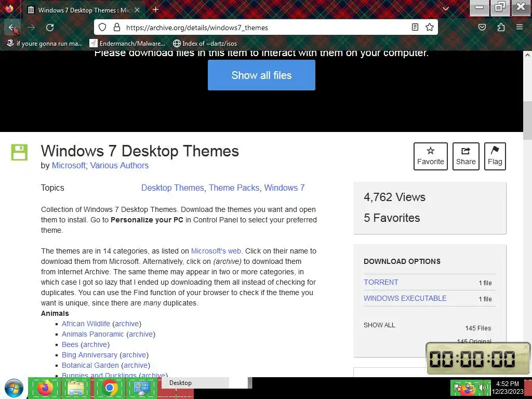The image size is (532, 399).
Task: Open the Various Authors link
Action: point(119,166)
